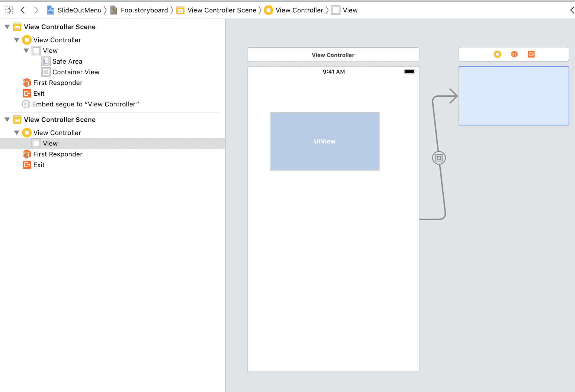The image size is (575, 392).
Task: Click first scene's Exit icon in outline
Action: click(27, 93)
